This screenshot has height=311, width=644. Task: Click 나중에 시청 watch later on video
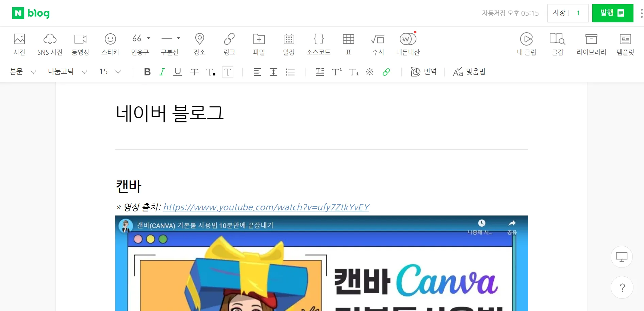[x=480, y=227]
